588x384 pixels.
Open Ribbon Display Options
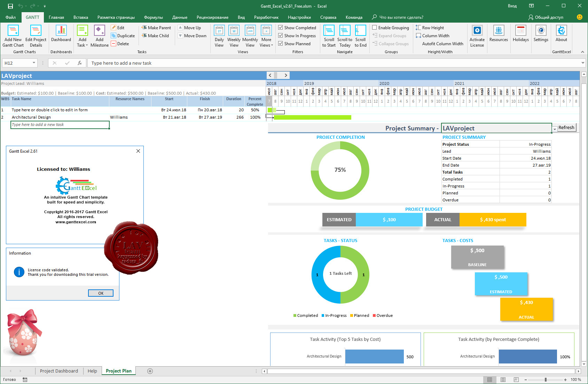(531, 6)
